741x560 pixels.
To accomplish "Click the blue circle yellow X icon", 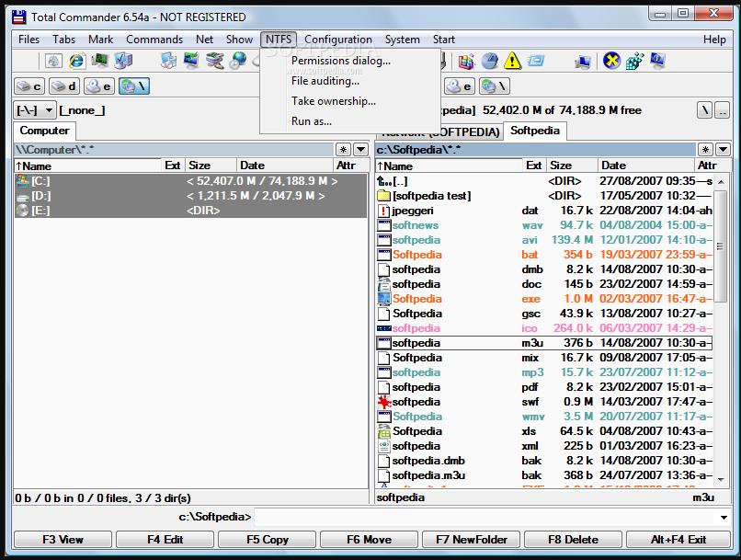I will (x=611, y=61).
